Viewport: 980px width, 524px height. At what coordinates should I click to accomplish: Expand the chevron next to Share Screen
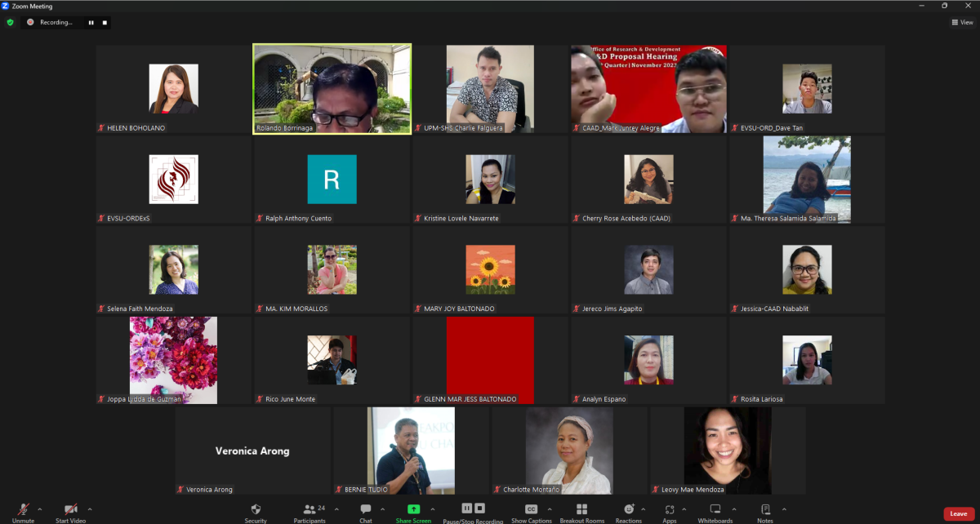point(433,509)
